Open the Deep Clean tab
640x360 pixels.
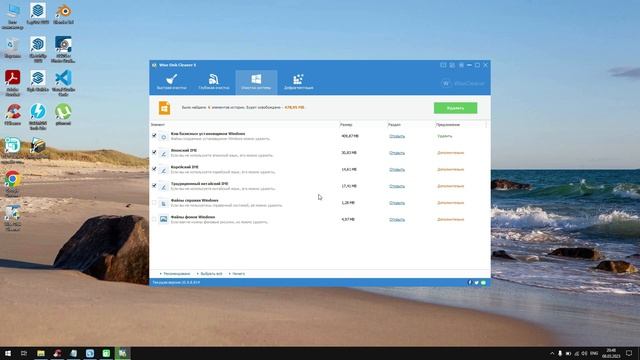click(x=214, y=82)
